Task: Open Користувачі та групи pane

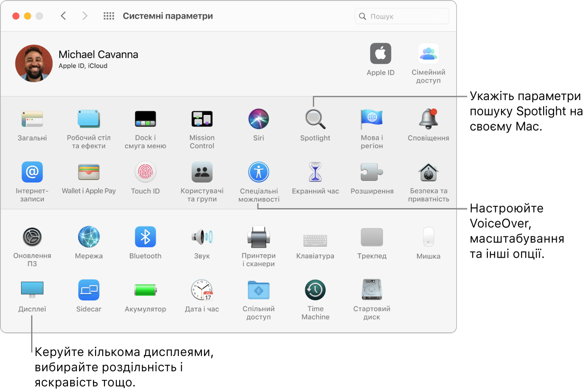Action: 202,172
